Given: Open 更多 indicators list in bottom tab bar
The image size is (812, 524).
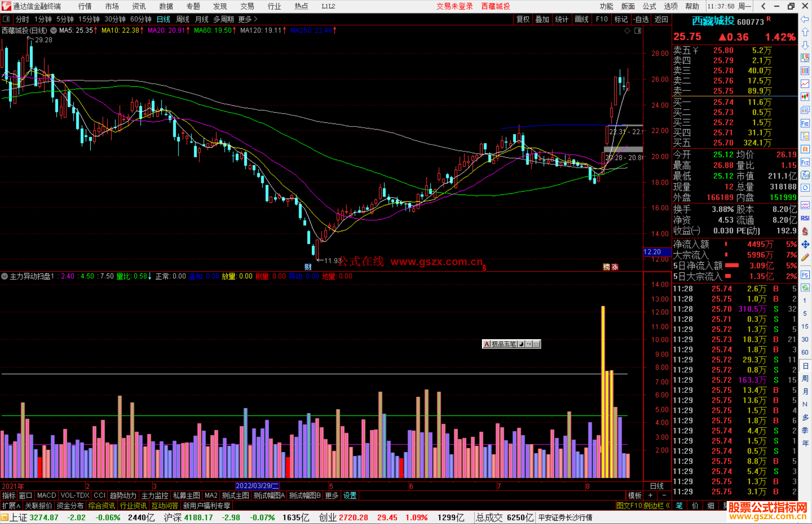Looking at the screenshot, I should coord(332,495).
